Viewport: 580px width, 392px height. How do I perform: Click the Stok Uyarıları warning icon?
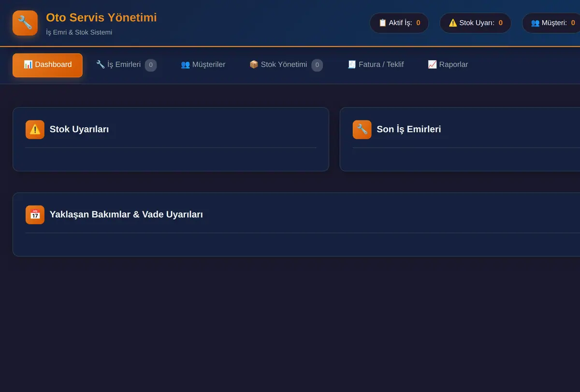35,130
